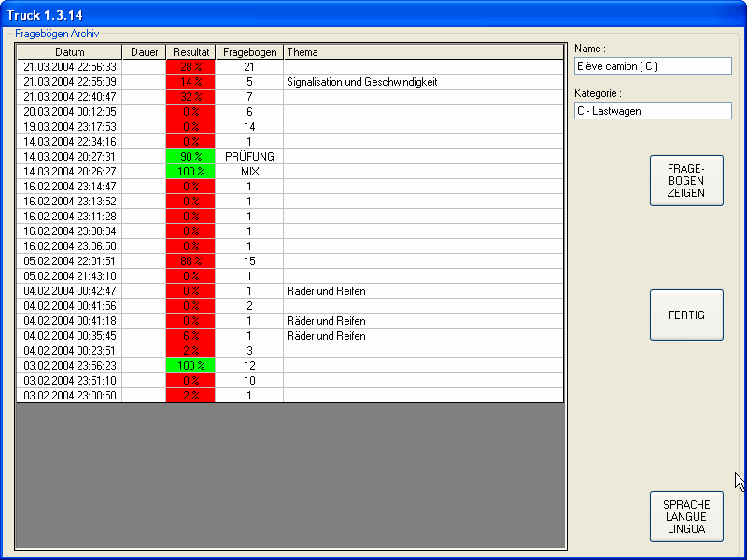747x560 pixels.
Task: Click the row dated 20.03.2004 00:12:05
Action: (70, 112)
